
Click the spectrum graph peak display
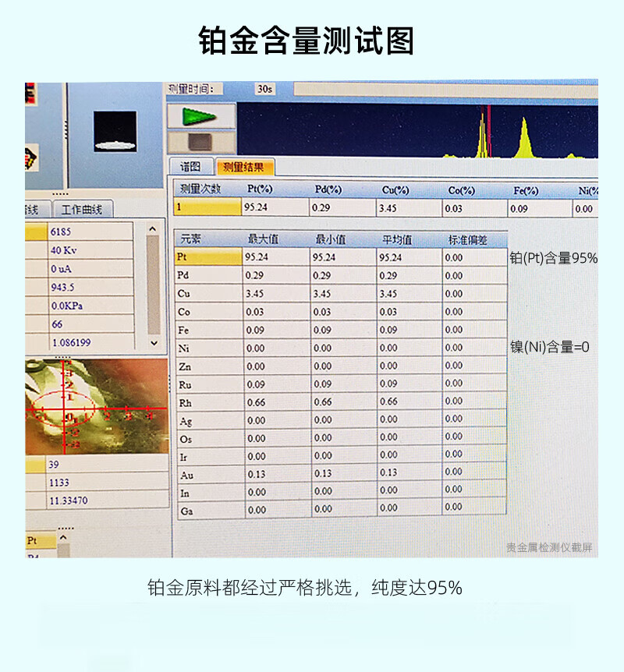(x=417, y=130)
